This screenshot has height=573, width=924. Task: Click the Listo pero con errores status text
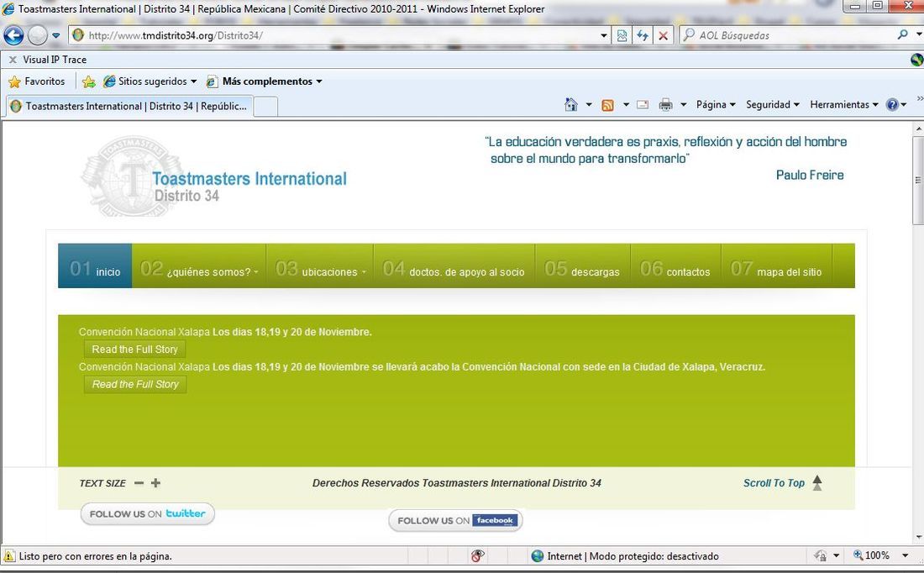click(96, 556)
